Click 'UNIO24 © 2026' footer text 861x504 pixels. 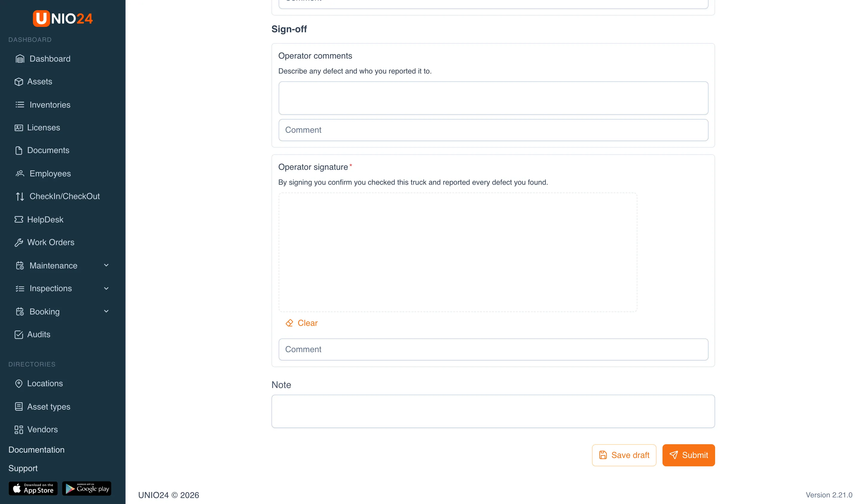pyautogui.click(x=168, y=495)
